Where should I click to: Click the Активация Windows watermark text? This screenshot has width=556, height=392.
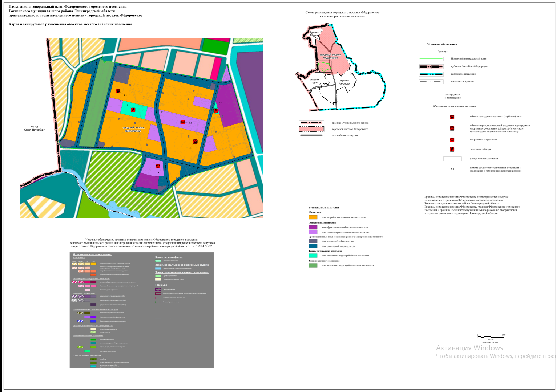469,348
